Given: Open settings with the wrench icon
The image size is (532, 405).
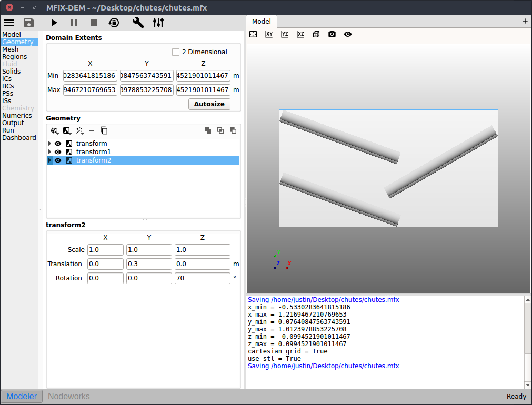Looking at the screenshot, I should click(138, 23).
